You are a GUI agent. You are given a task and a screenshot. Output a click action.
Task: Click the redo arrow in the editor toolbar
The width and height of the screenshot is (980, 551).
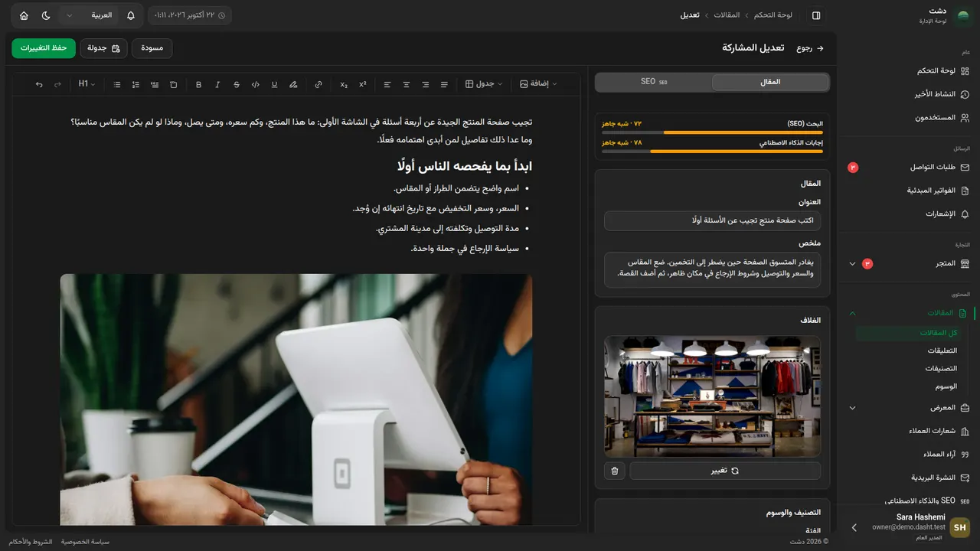[x=57, y=84]
